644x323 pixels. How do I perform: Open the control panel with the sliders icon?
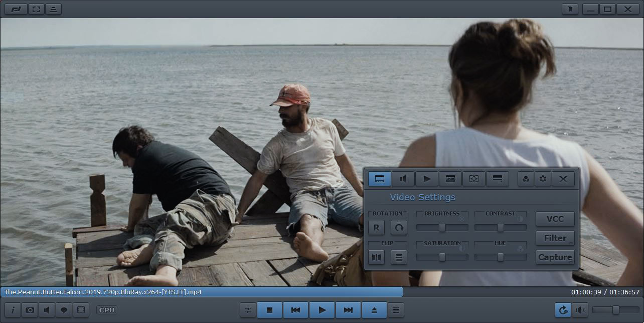tap(248, 310)
